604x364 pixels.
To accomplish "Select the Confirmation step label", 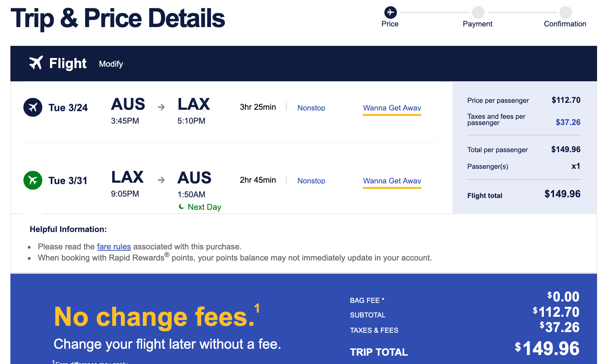I will coord(565,24).
